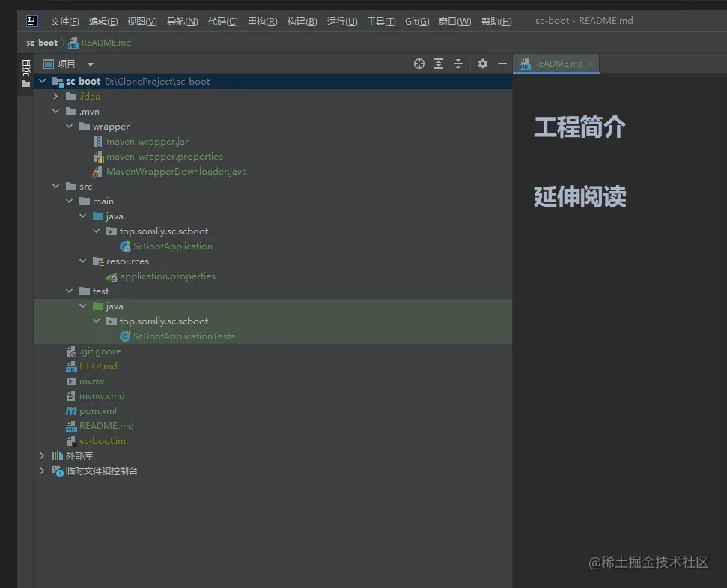727x588 pixels.
Task: Open the 文件(F) menu
Action: 64,21
